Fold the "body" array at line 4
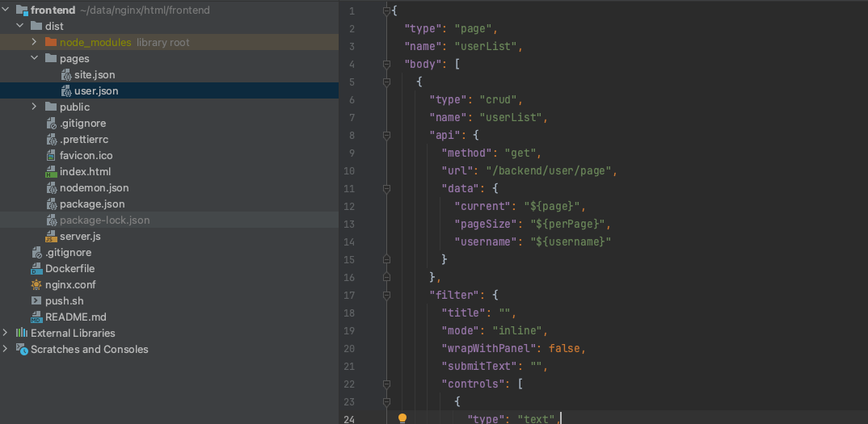868x424 pixels. tap(387, 65)
